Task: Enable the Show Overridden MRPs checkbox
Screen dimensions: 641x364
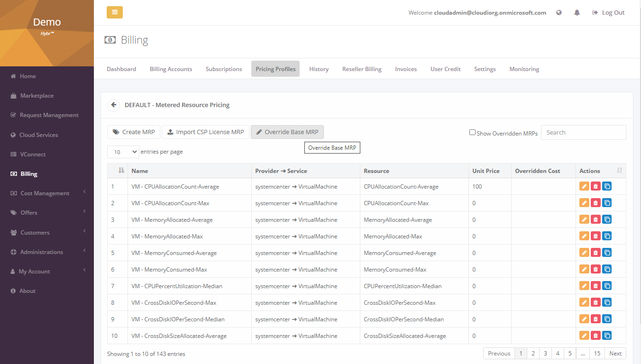Action: [472, 132]
